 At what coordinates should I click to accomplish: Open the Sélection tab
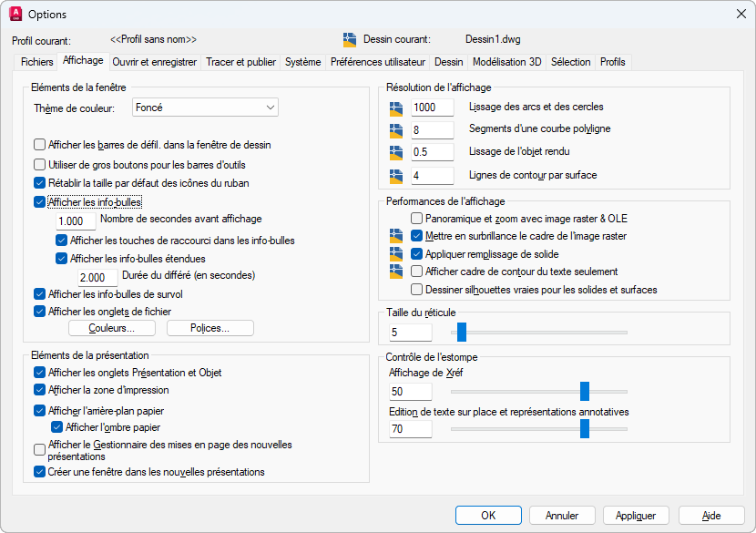coord(571,62)
